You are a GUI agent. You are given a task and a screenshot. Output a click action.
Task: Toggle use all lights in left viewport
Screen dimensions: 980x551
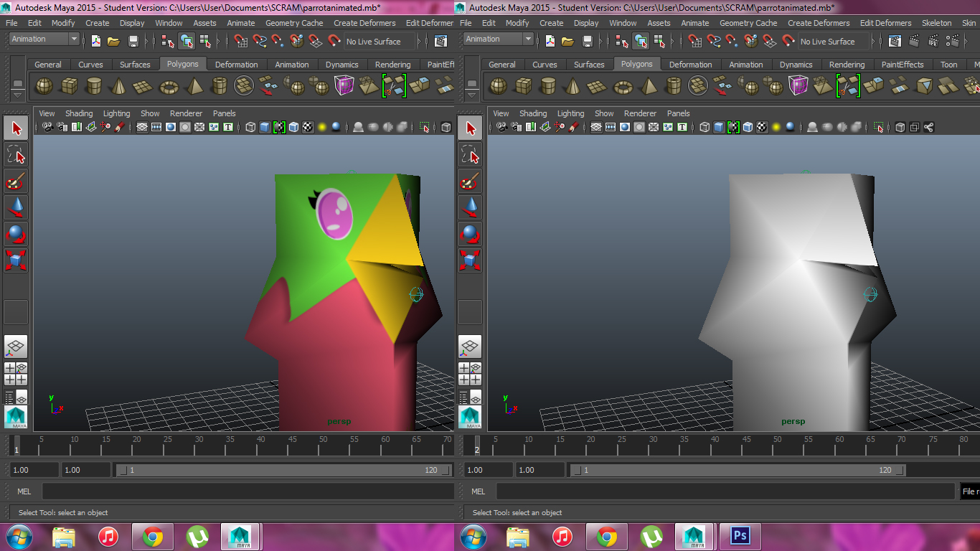321,128
